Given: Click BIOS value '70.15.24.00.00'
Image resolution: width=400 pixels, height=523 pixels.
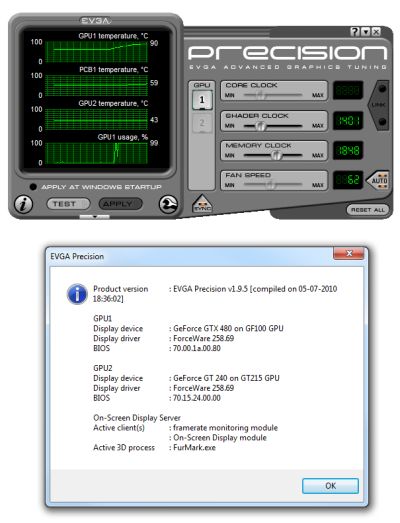Looking at the screenshot, I should click(x=197, y=398).
